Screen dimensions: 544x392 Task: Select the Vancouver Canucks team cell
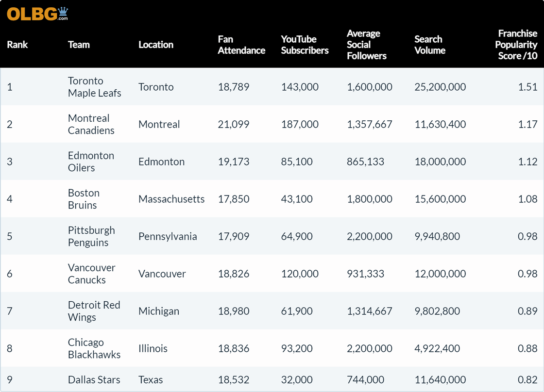coord(92,274)
